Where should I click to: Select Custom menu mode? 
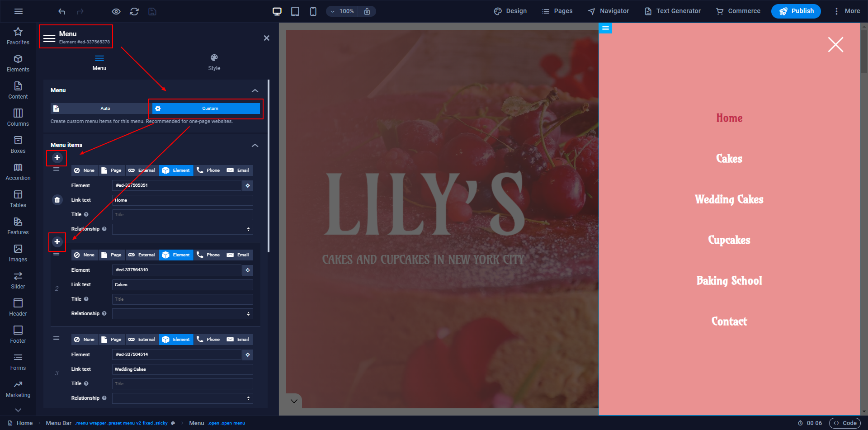point(206,109)
